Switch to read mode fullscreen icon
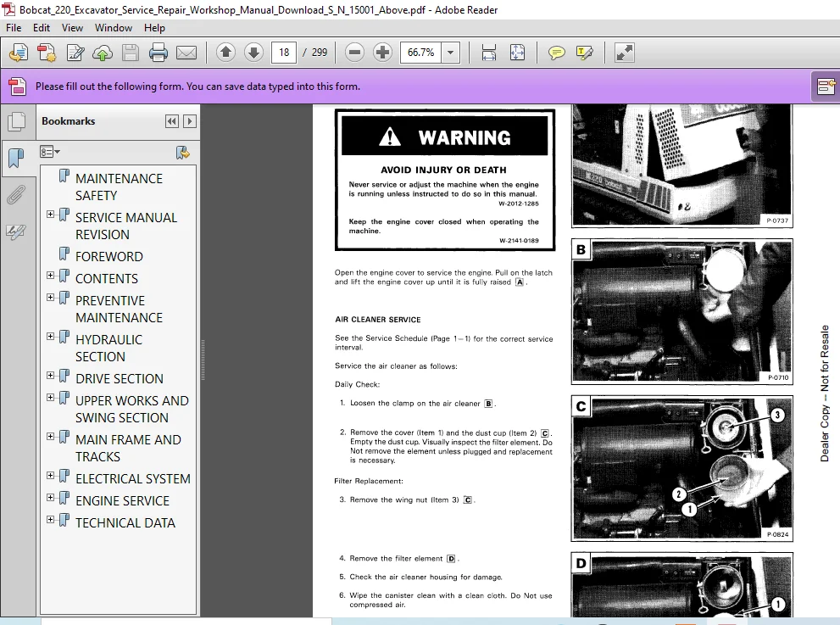Viewport: 840px width, 625px height. 624,53
